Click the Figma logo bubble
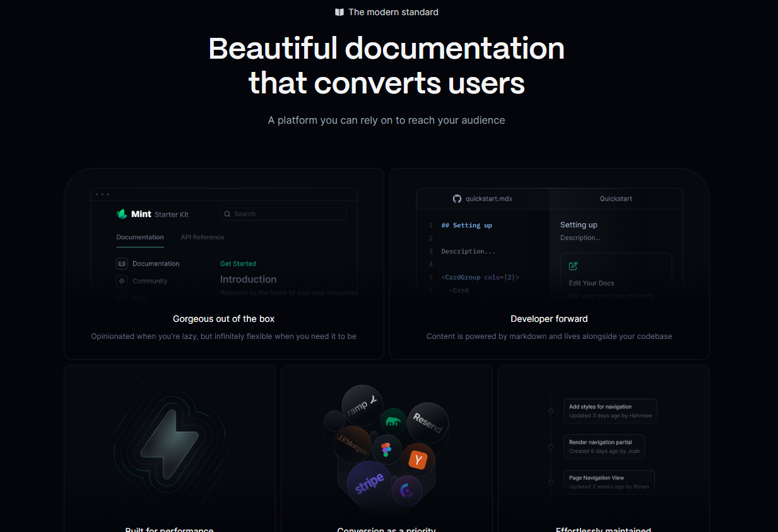Screen dimensions: 778x532 [387, 451]
